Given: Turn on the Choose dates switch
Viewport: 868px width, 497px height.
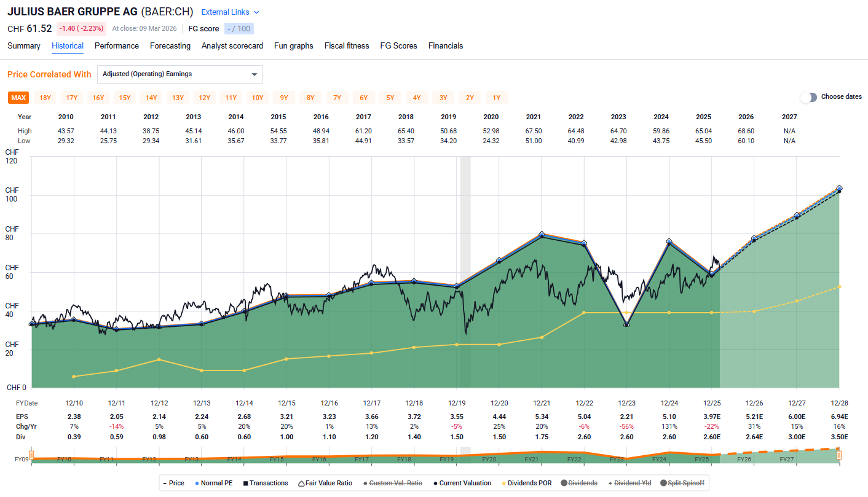Looking at the screenshot, I should click(808, 97).
